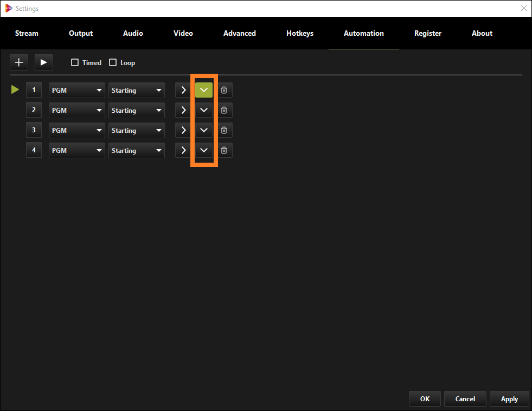Select the Automation tab
Screen dimensions: 532x411
point(364,33)
